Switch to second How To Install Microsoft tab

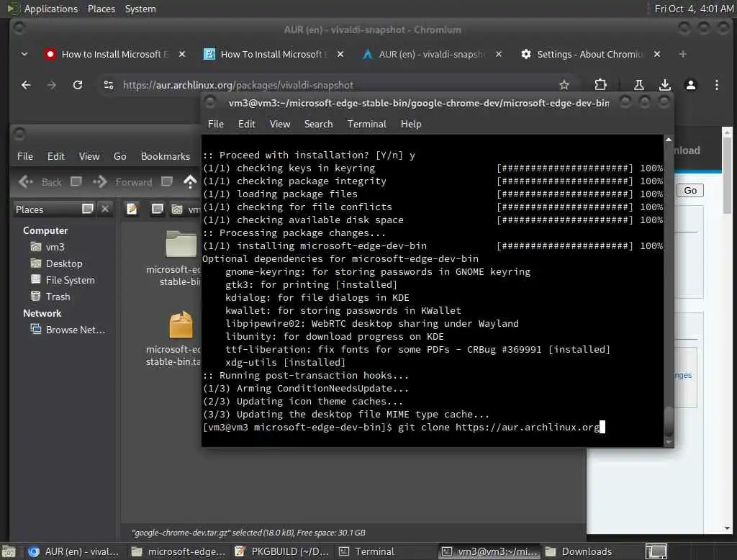click(x=274, y=54)
